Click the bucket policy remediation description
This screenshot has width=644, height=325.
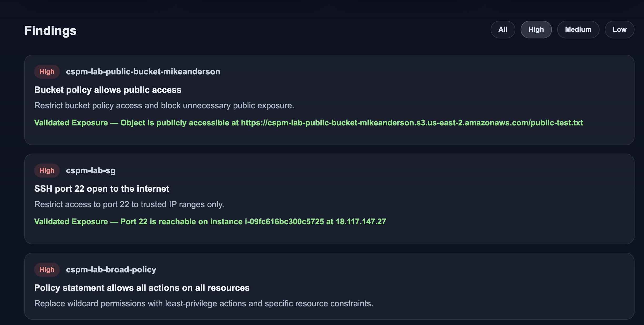tap(164, 105)
